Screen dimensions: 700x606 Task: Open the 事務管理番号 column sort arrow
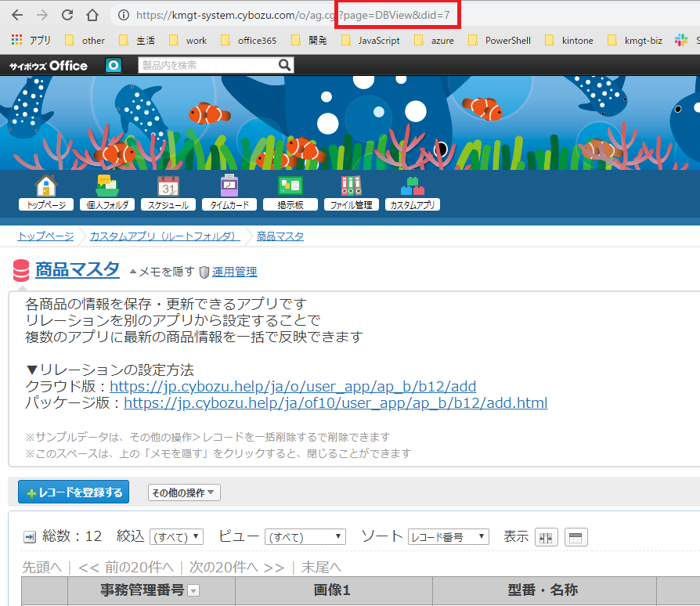coord(193,591)
